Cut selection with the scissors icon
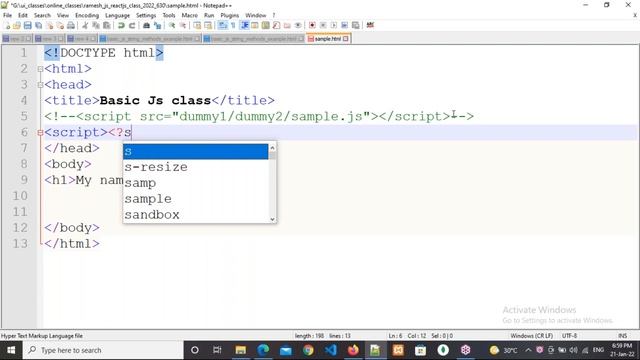The width and height of the screenshot is (640, 360). pyautogui.click(x=85, y=25)
